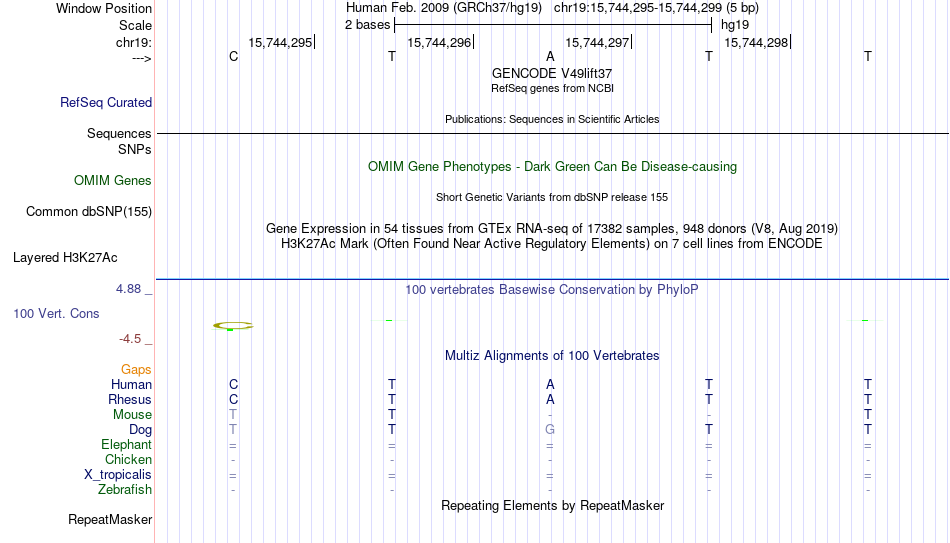Open the OMIM Genes track label
Image resolution: width=950 pixels, height=543 pixels.
click(x=113, y=181)
